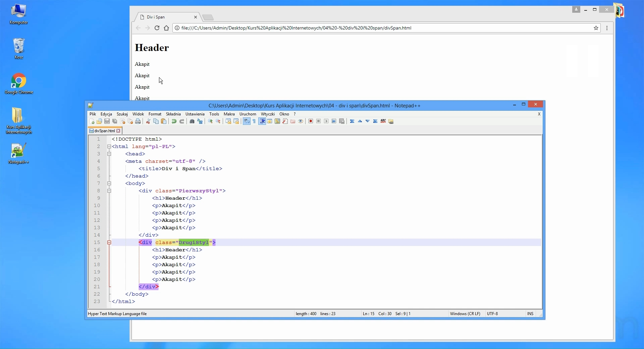Image resolution: width=644 pixels, height=349 pixels.
Task: Toggle word wrap in toolbar
Action: [x=247, y=121]
